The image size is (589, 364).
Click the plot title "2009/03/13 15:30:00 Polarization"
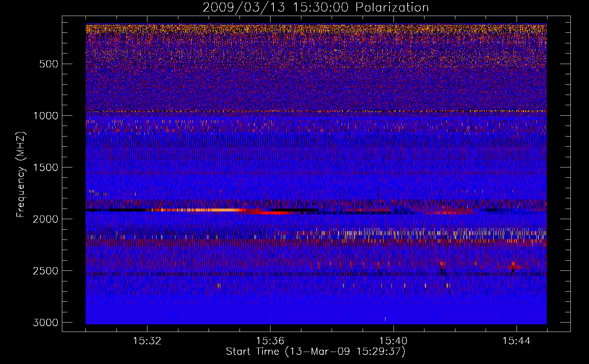coord(316,8)
